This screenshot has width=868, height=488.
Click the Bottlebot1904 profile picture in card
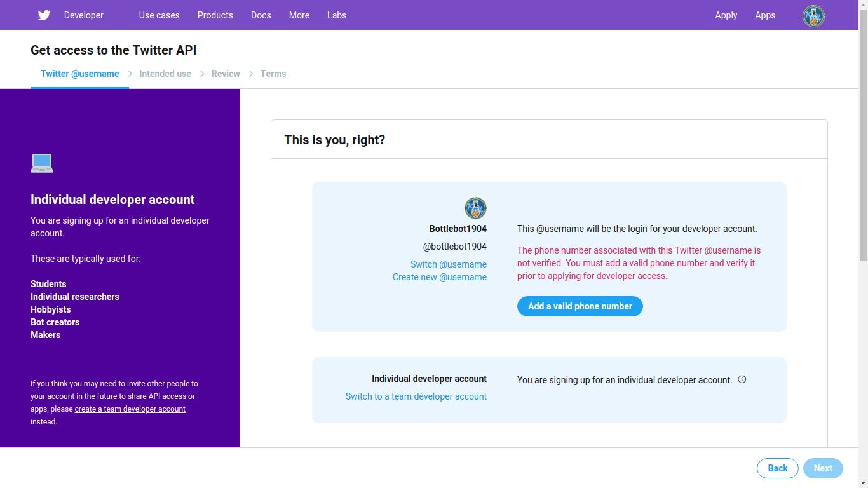tap(475, 208)
